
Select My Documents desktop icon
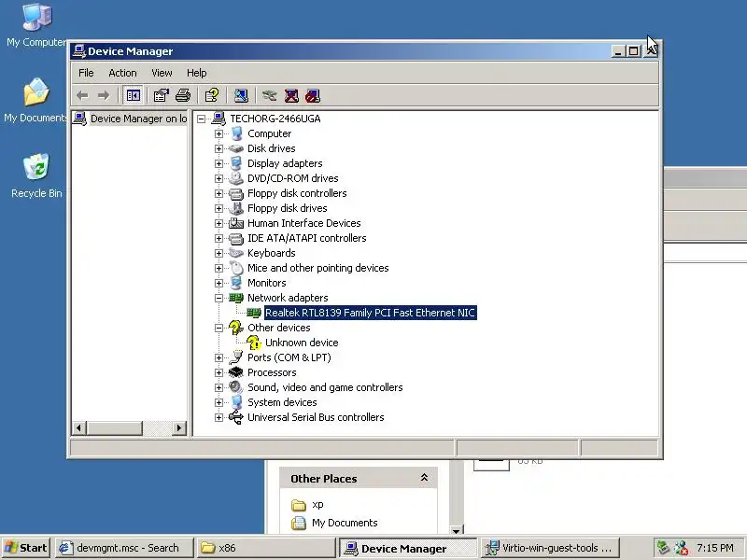35,91
